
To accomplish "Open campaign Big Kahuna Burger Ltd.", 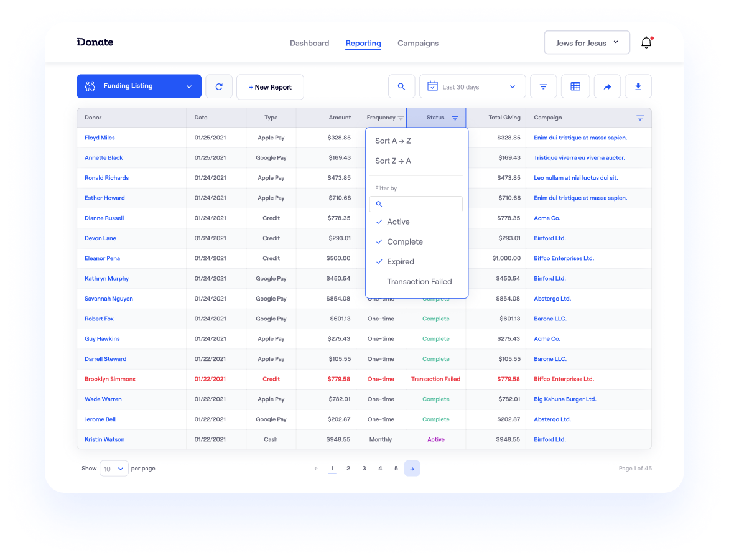I will 565,399.
